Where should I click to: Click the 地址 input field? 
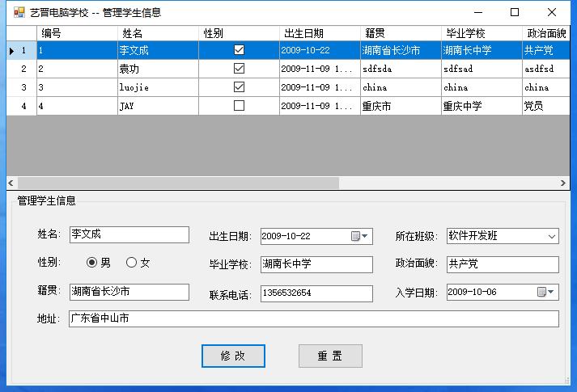pyautogui.click(x=313, y=318)
